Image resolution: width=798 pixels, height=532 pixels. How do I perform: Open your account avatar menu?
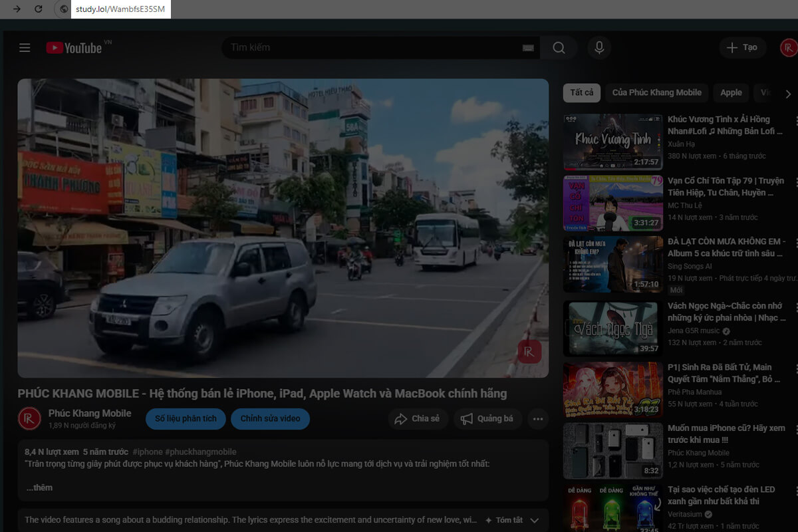[786, 47]
